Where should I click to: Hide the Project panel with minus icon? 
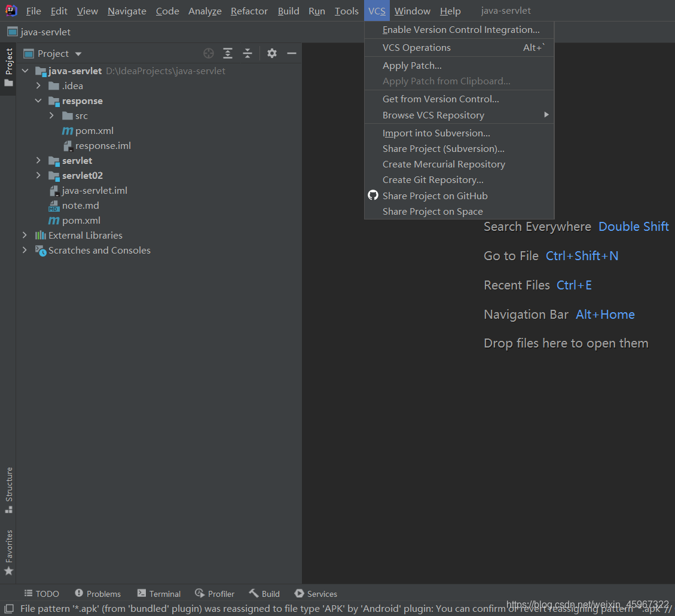[x=291, y=53]
